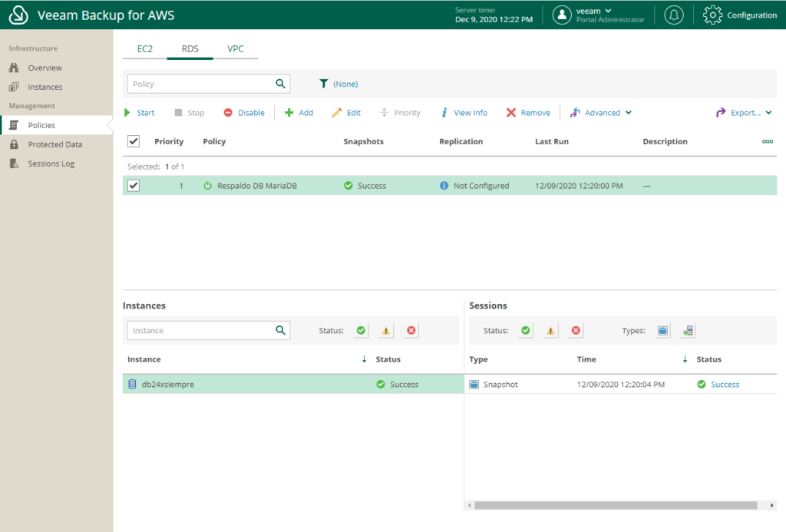The image size is (786, 532).
Task: Open the policy filter funnel icon
Action: [x=324, y=84]
